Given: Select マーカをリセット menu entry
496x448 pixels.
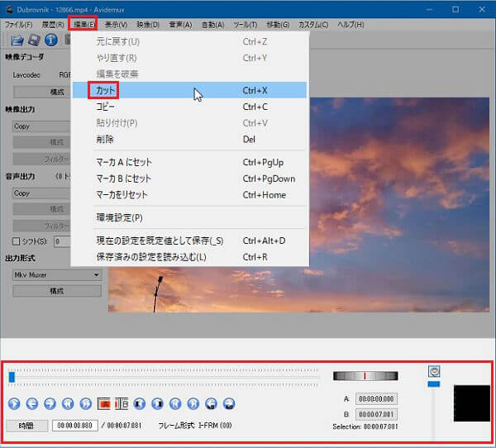Looking at the screenshot, I should click(x=189, y=195).
